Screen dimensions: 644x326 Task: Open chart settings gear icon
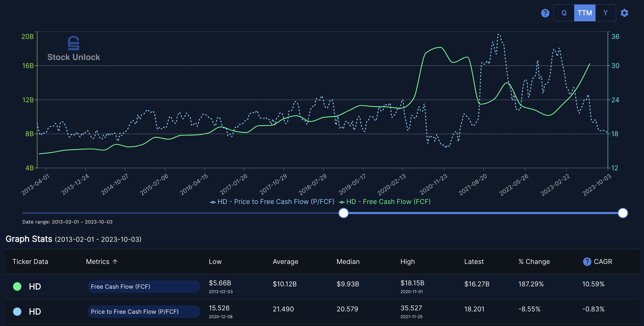click(x=624, y=13)
